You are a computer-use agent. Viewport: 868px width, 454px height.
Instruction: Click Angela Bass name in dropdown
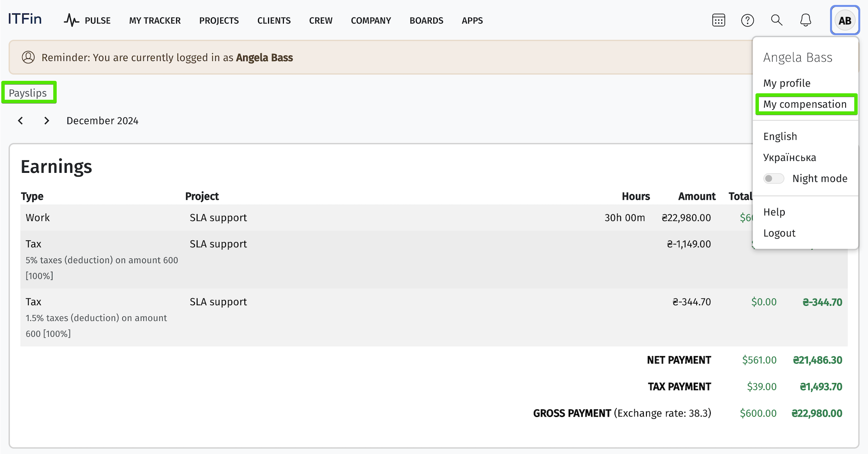(x=798, y=57)
